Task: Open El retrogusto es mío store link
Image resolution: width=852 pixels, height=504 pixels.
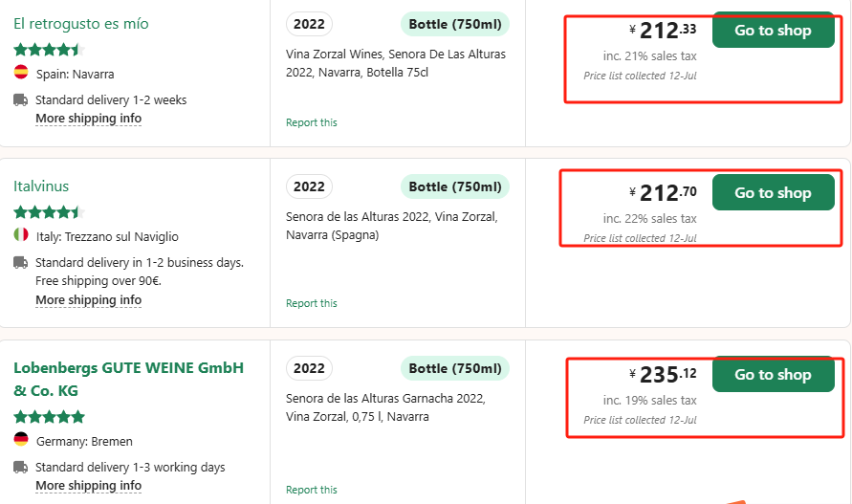Action: (81, 23)
